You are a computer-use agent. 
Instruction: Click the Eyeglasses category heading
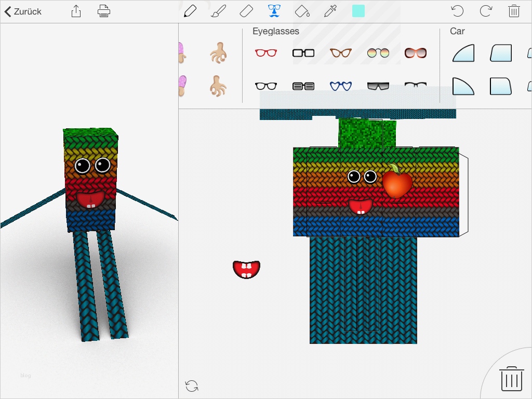[276, 31]
